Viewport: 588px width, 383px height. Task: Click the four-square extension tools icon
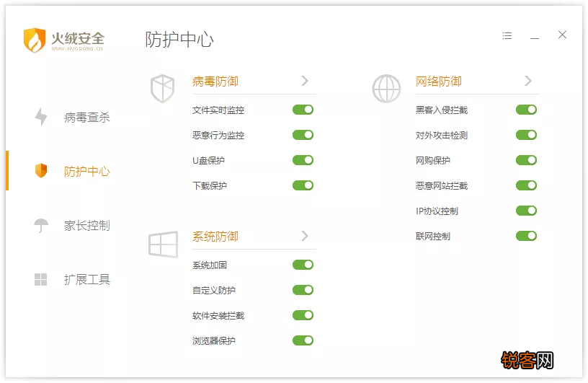(x=40, y=279)
